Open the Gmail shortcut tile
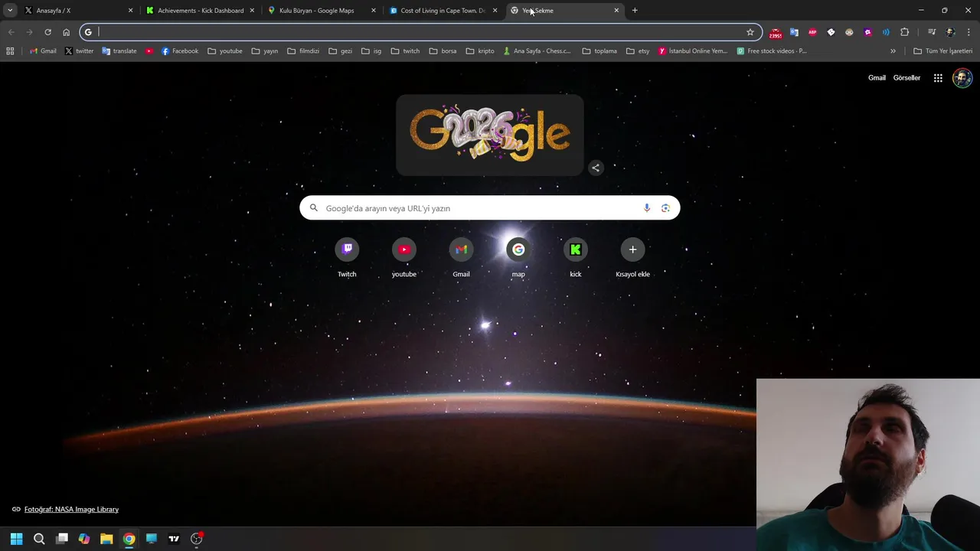This screenshot has height=551, width=980. [461, 258]
